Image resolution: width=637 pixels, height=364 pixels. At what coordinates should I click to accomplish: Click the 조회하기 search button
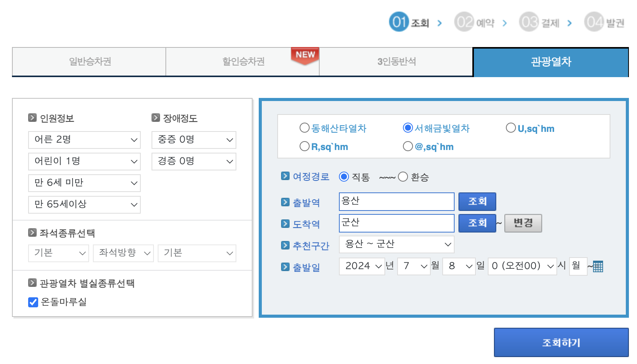point(561,342)
